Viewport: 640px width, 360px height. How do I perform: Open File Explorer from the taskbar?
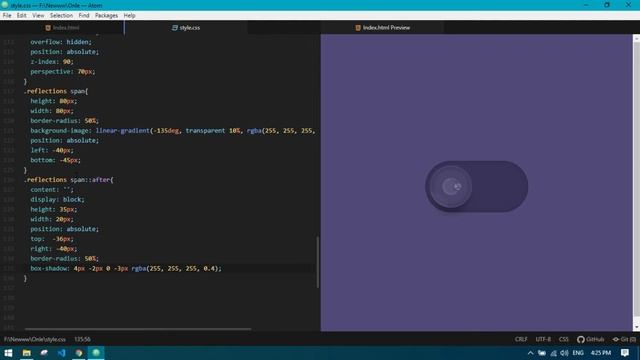coord(27,353)
